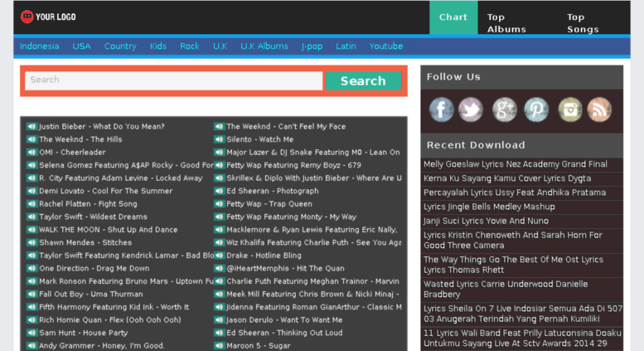Open the Latin chart menu item

tap(346, 46)
